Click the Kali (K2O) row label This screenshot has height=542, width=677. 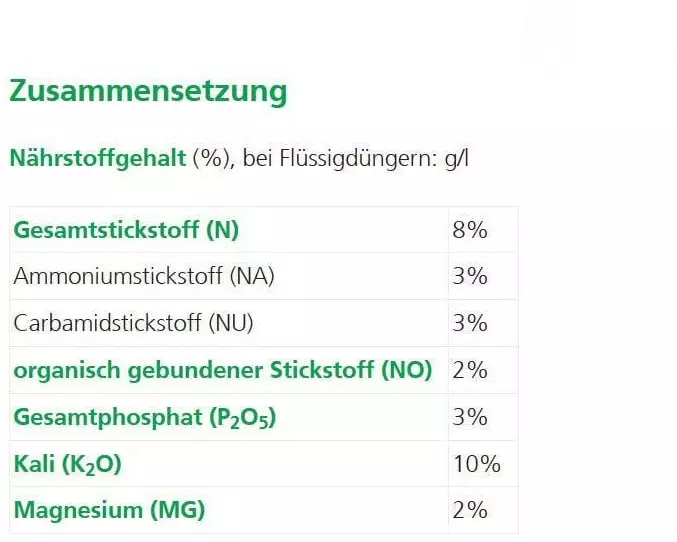[68, 464]
